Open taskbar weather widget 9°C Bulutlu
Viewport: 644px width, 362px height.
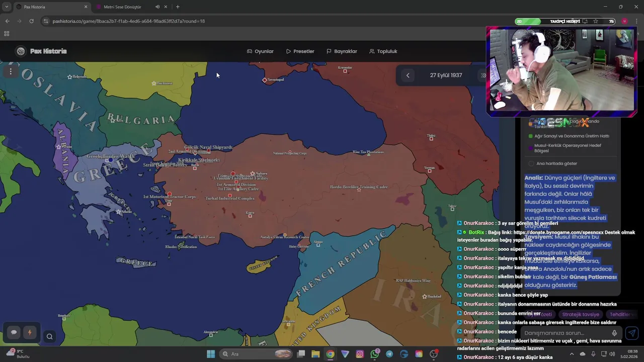pos(17,354)
